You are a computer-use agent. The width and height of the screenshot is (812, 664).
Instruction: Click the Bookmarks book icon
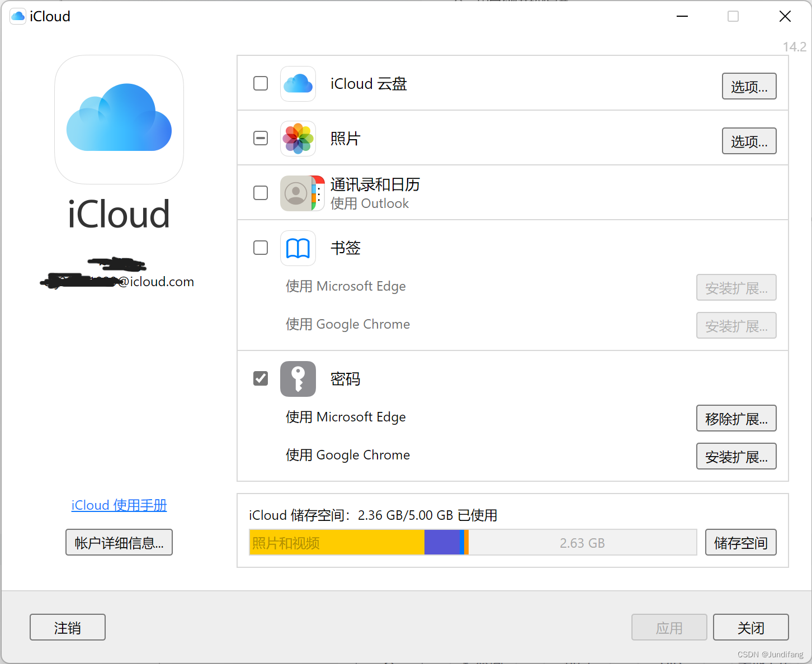(x=298, y=248)
